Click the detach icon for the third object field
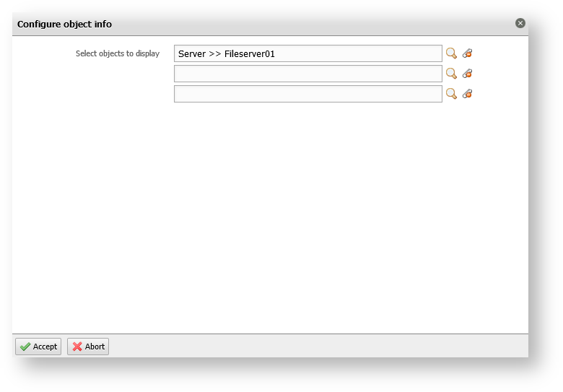This screenshot has width=563, height=392. click(x=467, y=94)
